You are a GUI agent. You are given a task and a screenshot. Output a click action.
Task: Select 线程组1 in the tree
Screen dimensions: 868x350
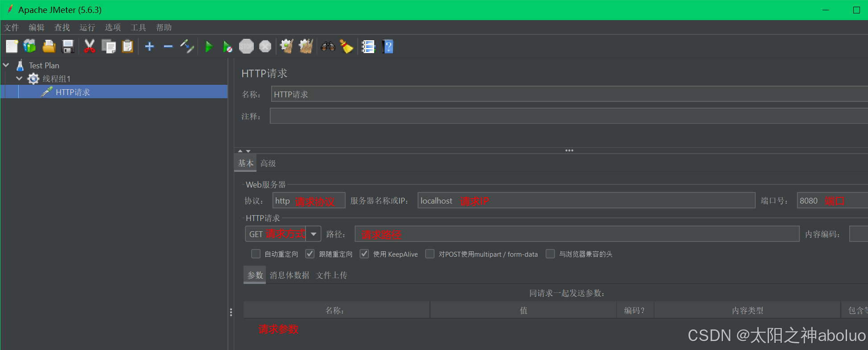(x=56, y=79)
